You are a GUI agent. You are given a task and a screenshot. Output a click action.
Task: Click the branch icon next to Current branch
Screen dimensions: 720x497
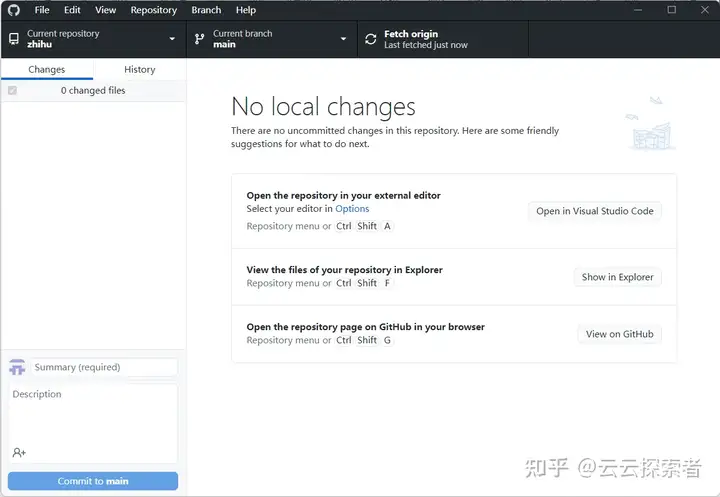[199, 39]
